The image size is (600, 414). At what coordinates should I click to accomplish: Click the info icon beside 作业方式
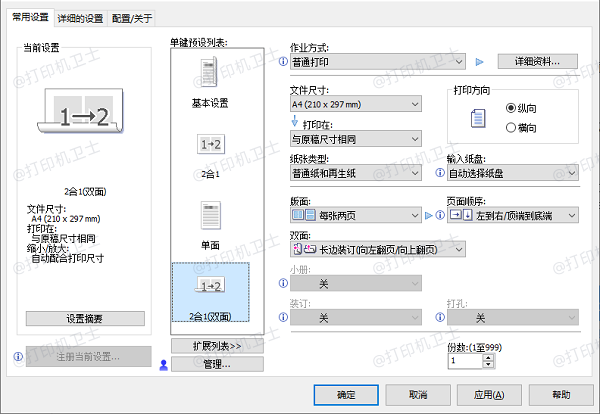click(x=283, y=61)
